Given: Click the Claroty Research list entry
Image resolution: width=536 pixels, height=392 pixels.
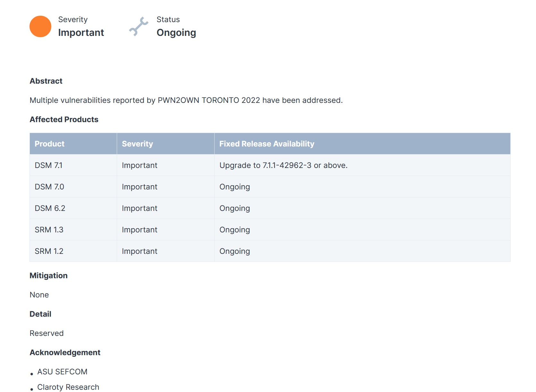Looking at the screenshot, I should click(68, 387).
